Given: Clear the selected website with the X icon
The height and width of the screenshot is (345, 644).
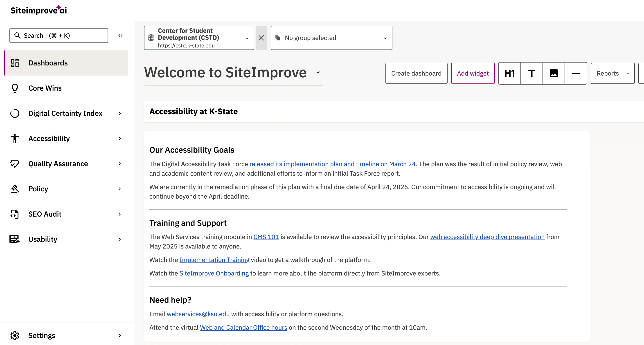Looking at the screenshot, I should (x=261, y=38).
